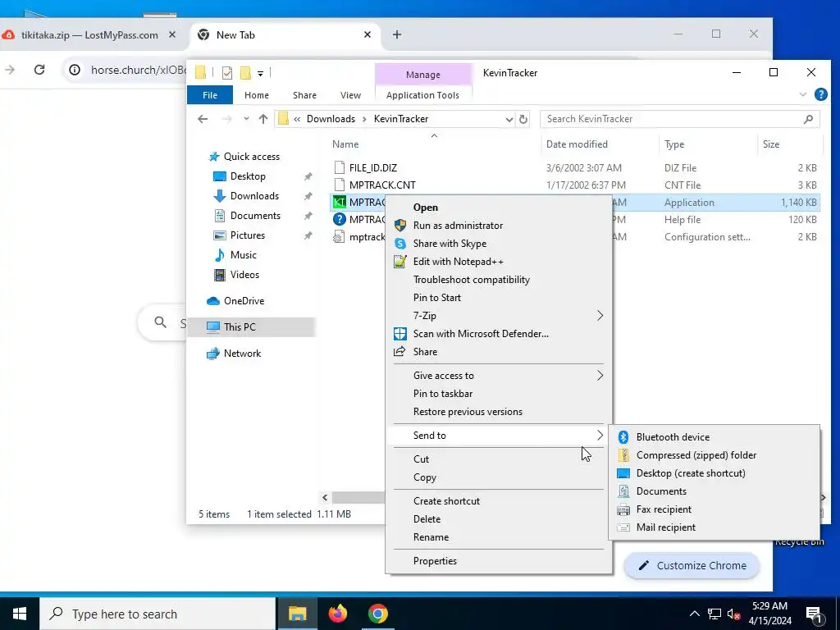This screenshot has height=630, width=840.
Task: Click the mptrack configuration file icon
Action: pyautogui.click(x=339, y=237)
